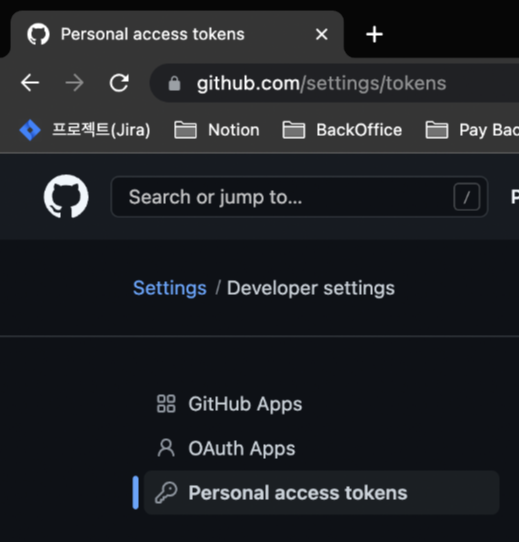Viewport: 519px width, 542px height.
Task: Select Personal access tokens in the sidebar
Action: pos(322,493)
